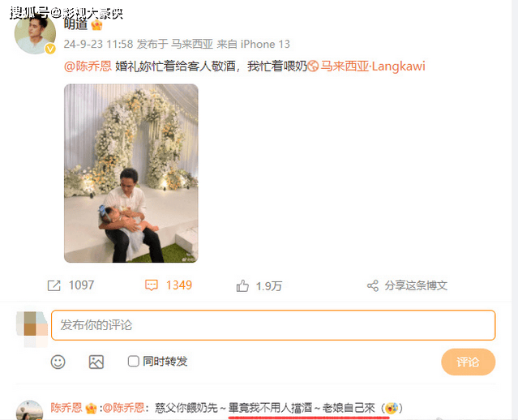Viewport: 518px width, 420px height.
Task: Click 明道's profile avatar
Action: 35,34
